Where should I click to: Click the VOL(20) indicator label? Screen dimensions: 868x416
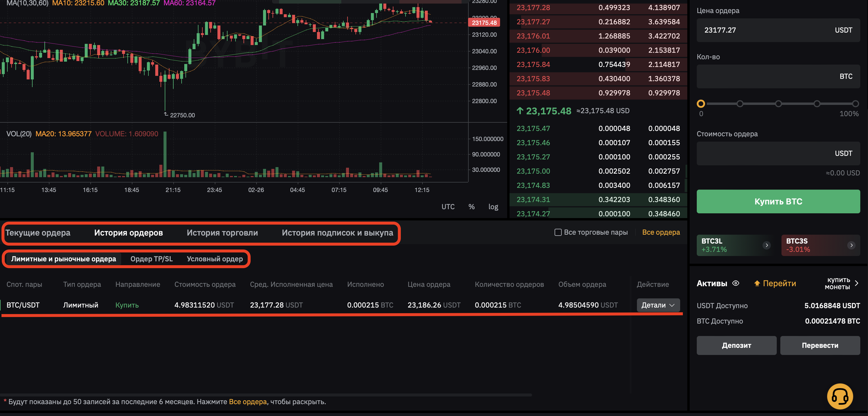(19, 134)
